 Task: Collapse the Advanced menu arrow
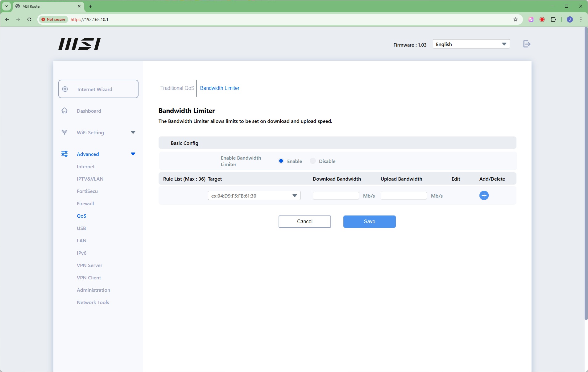[x=133, y=154]
